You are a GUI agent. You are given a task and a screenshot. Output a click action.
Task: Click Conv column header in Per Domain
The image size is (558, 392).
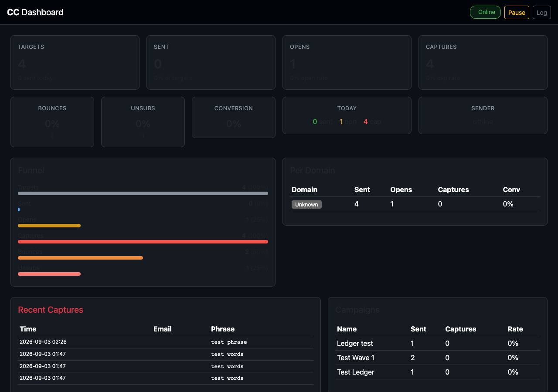click(x=511, y=189)
